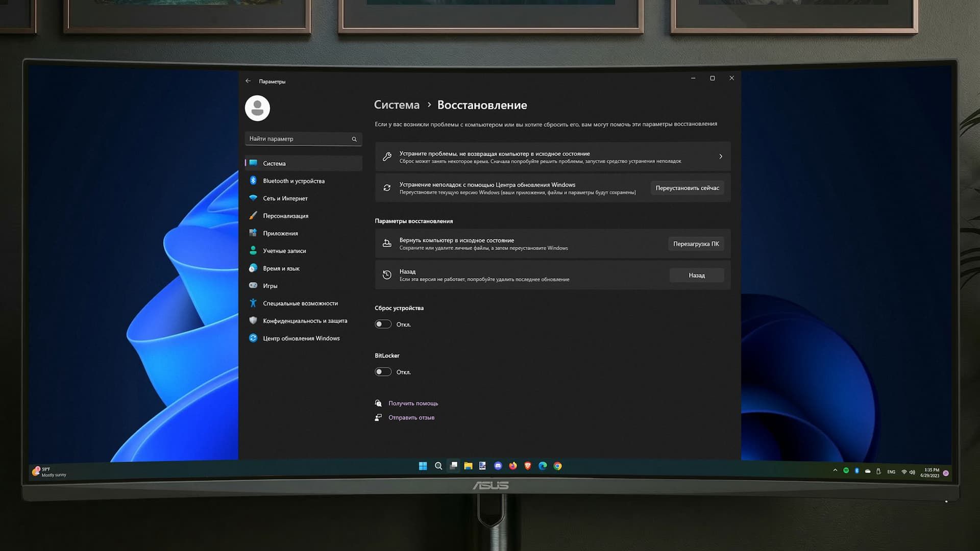Viewport: 980px width, 551px height.
Task: Open the Mostly sunny weather widget
Action: pos(50,472)
